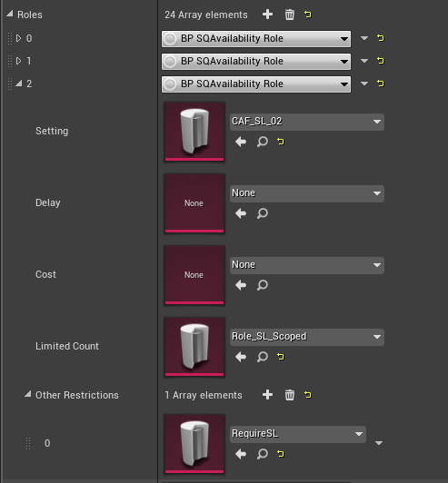Open Role_SL_Scoped Limited Count dropdown
The image size is (448, 483).
pyautogui.click(x=307, y=337)
